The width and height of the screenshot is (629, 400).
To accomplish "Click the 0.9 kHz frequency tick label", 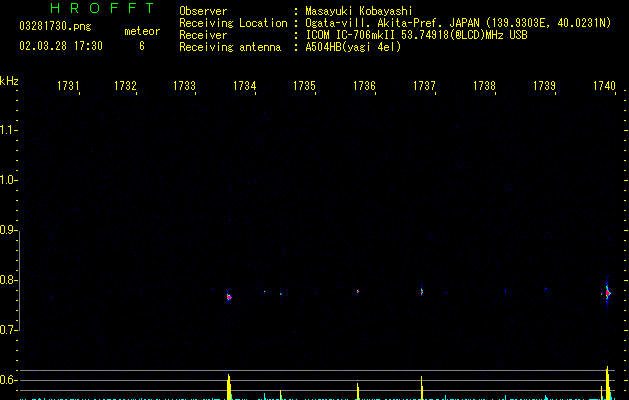I will (x=8, y=230).
